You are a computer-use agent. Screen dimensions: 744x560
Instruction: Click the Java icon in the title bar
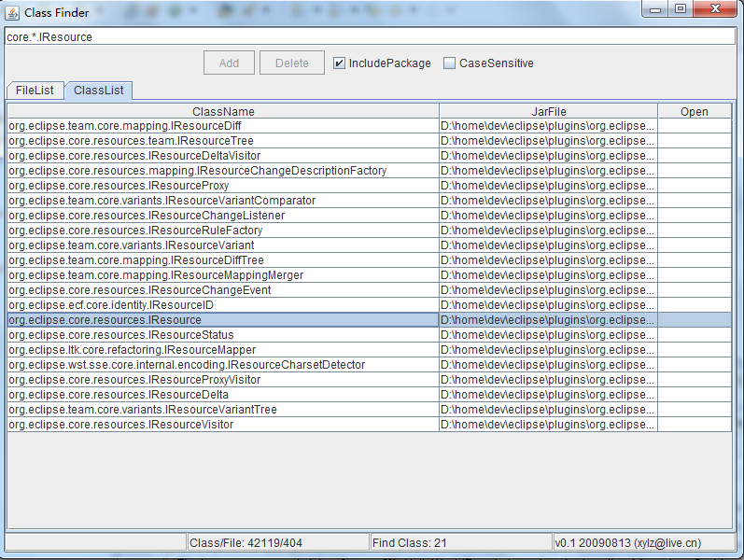coord(12,13)
